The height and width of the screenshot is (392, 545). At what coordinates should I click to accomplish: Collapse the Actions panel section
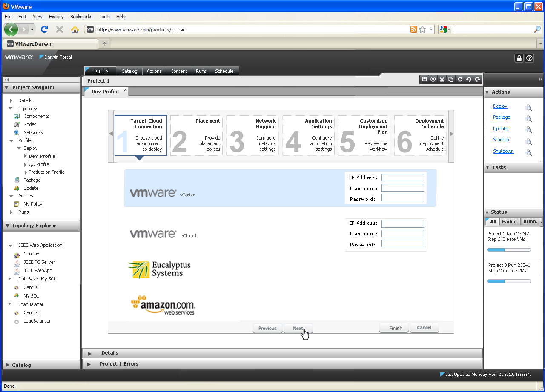(488, 92)
